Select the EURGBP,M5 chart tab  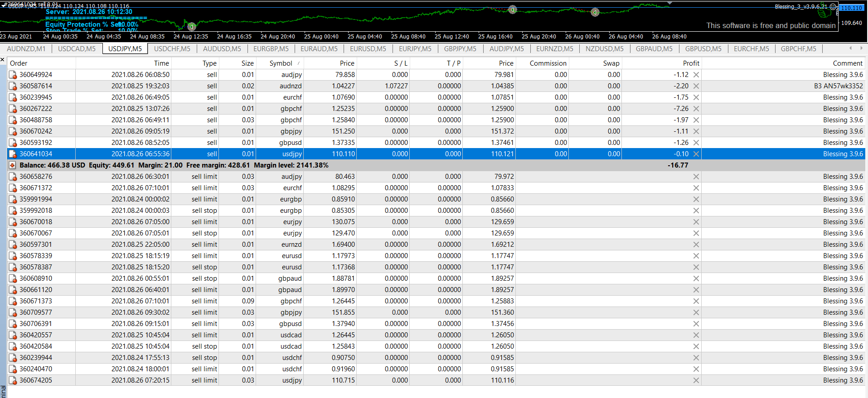[x=271, y=49]
